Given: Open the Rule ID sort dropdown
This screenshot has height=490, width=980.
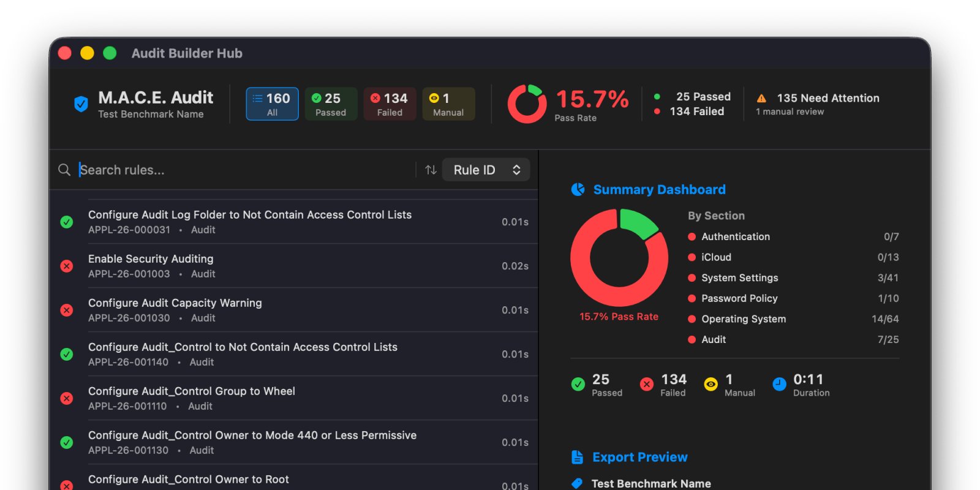Looking at the screenshot, I should [486, 170].
